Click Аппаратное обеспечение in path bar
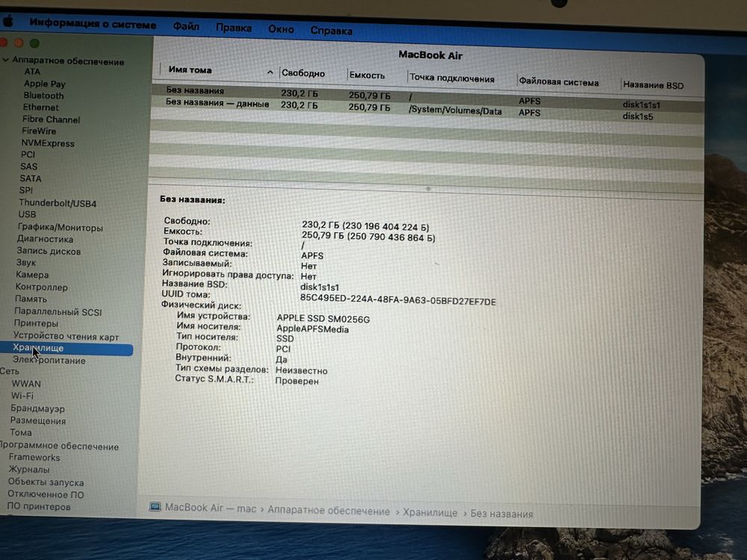Screen dimensions: 747x560 pyautogui.click(x=329, y=511)
